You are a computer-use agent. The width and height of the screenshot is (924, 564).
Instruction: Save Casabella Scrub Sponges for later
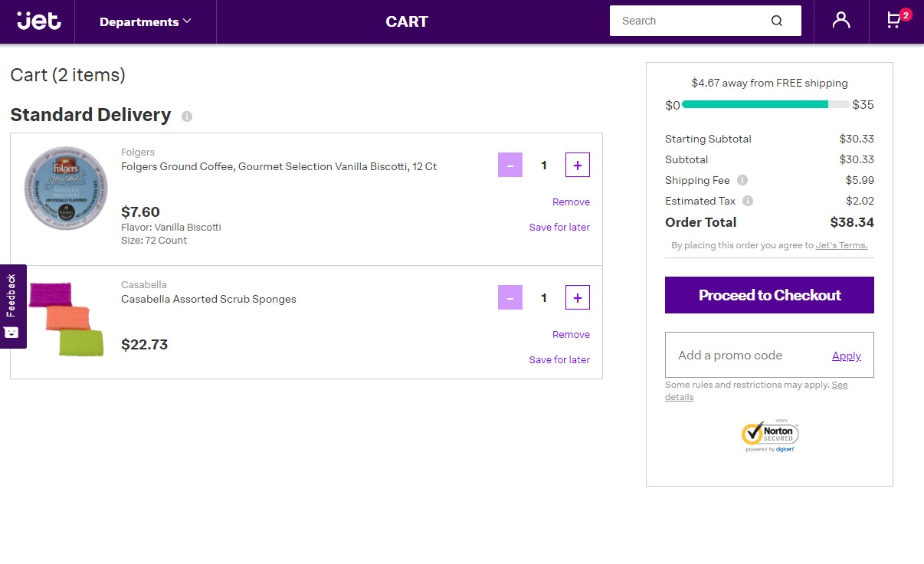click(559, 360)
